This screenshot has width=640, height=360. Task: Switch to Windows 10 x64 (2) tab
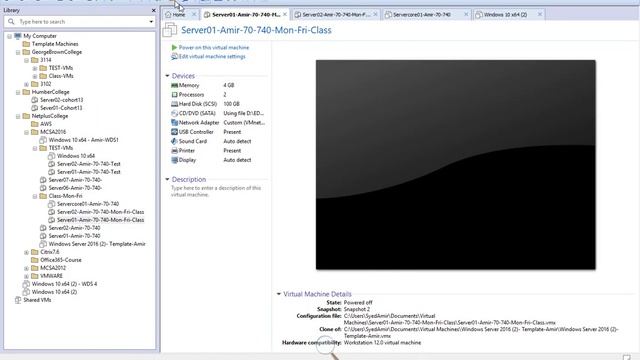[505, 14]
